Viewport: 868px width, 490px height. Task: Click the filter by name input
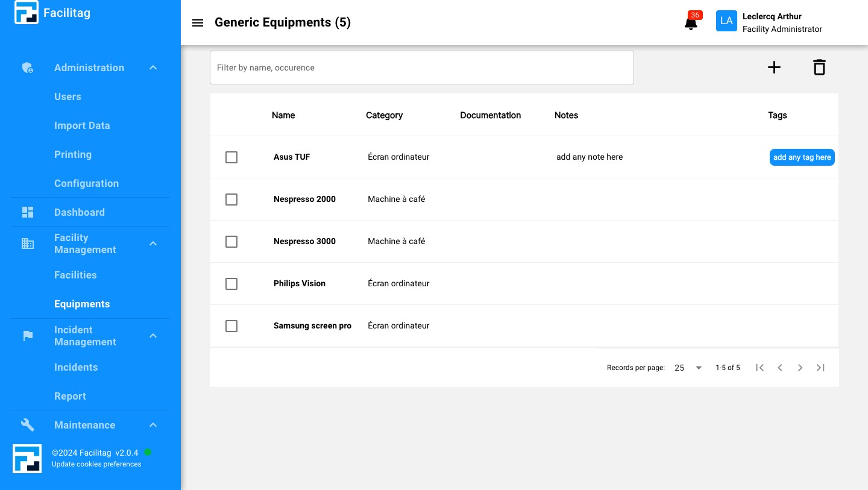[421, 68]
